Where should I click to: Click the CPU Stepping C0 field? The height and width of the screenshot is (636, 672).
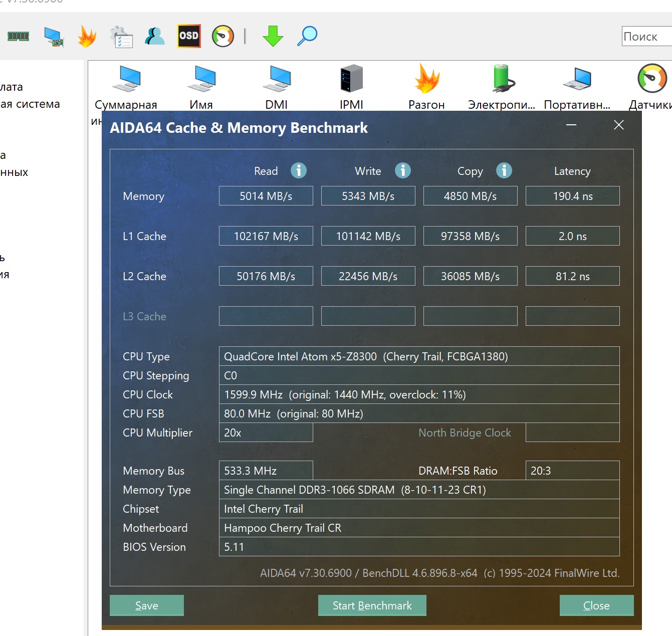pos(419,375)
